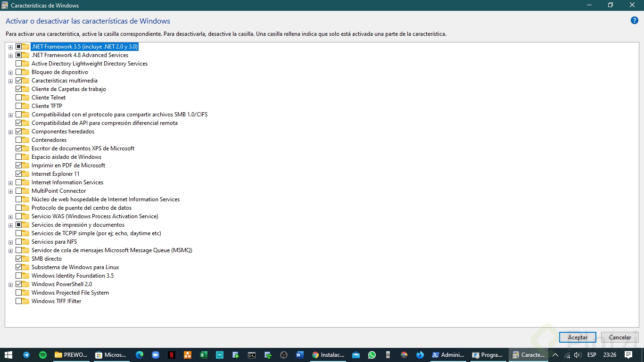Open WhatsApp from the taskbar
The width and height of the screenshot is (644, 362).
point(372,355)
